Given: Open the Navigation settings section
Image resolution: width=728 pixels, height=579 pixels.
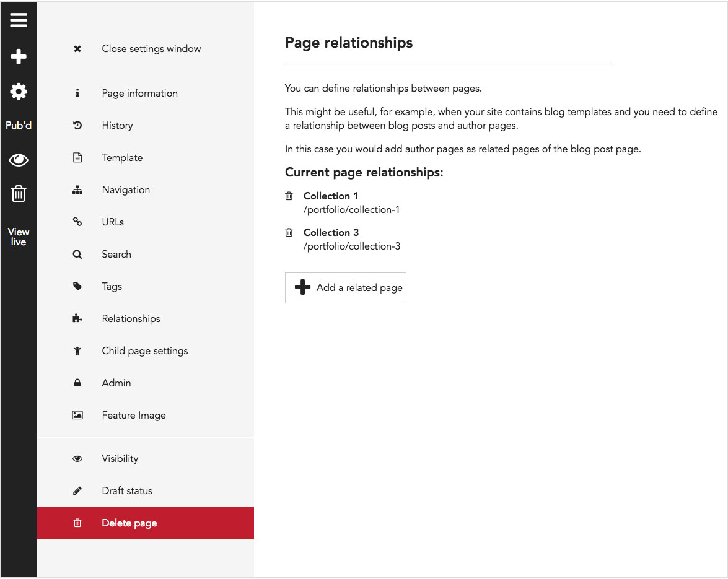Looking at the screenshot, I should (126, 189).
